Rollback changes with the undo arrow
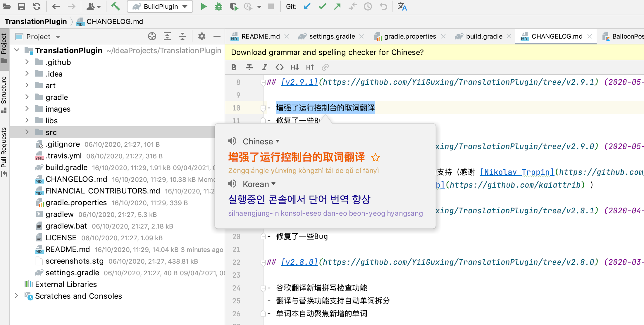 pos(383,6)
